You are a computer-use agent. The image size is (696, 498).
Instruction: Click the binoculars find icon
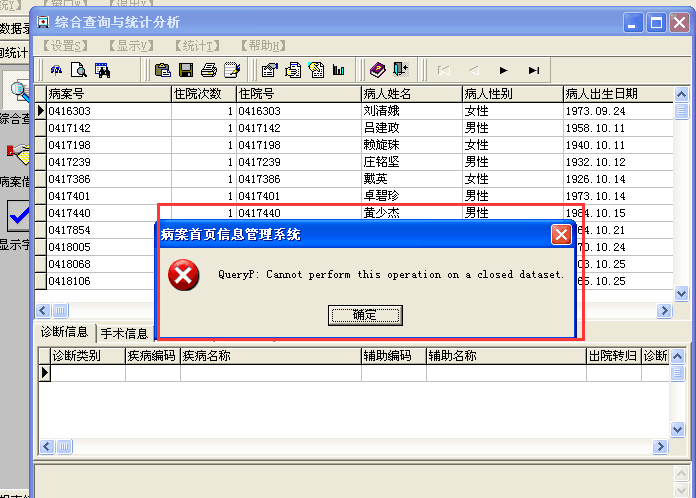(x=103, y=70)
